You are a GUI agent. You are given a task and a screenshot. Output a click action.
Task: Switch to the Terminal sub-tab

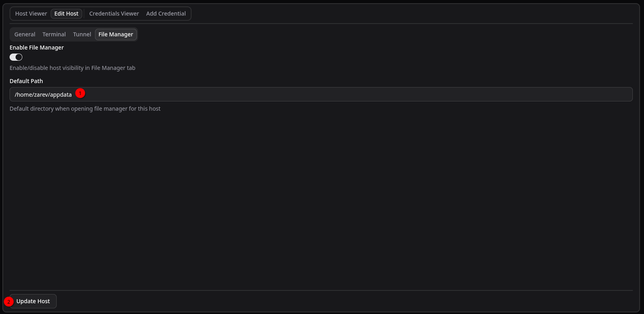(x=54, y=34)
